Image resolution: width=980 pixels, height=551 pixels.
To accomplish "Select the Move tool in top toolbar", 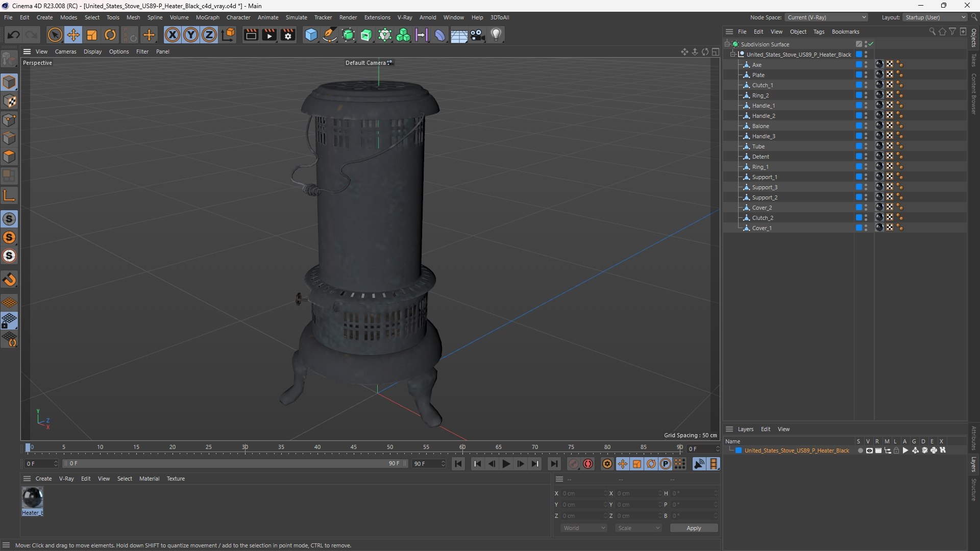I will [73, 35].
